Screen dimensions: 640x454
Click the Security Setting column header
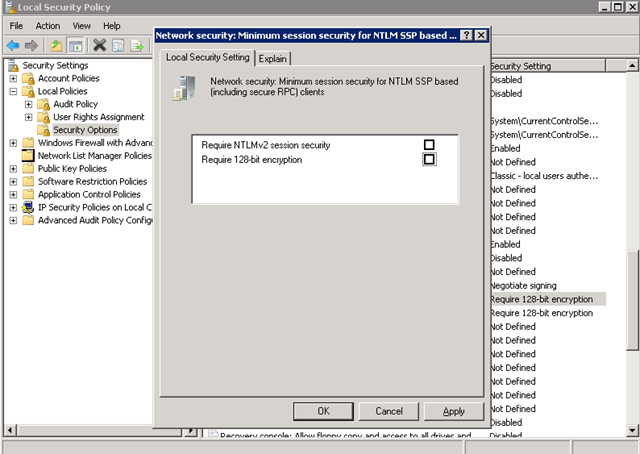548,66
